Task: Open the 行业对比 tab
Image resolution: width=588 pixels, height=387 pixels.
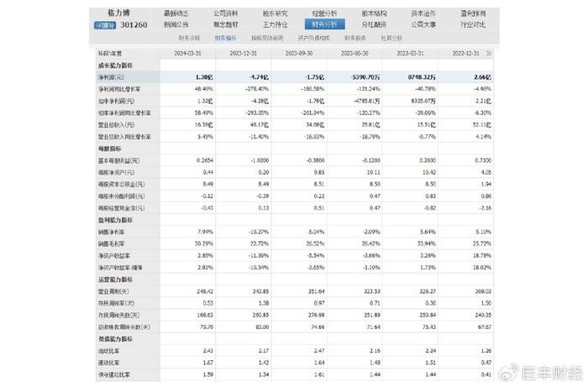Action: [x=473, y=24]
